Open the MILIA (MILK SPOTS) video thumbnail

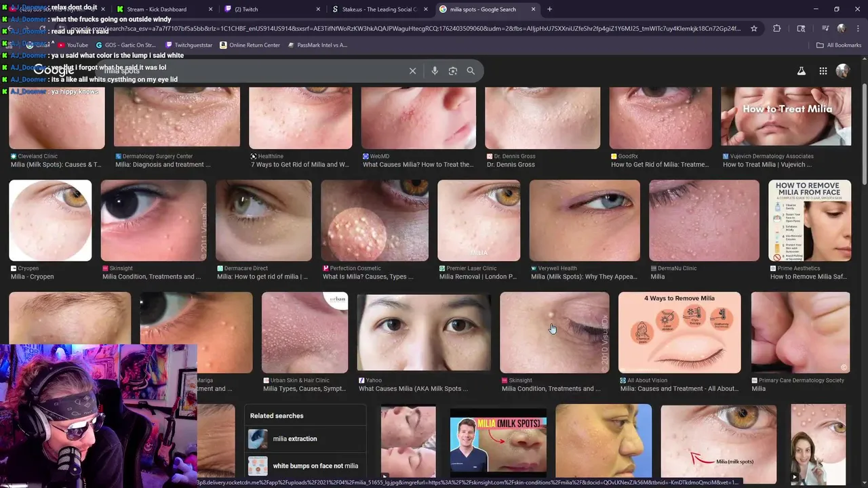click(x=498, y=441)
